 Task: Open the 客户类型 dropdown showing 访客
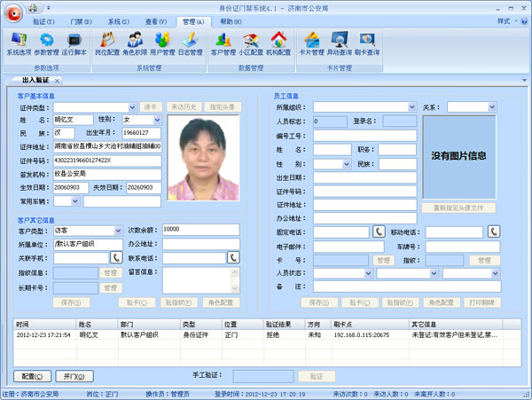(x=118, y=231)
